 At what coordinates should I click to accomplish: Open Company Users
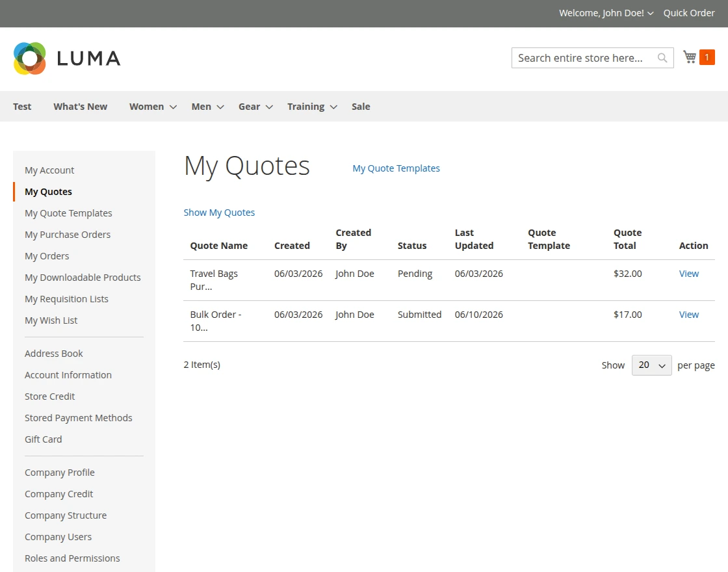58,537
